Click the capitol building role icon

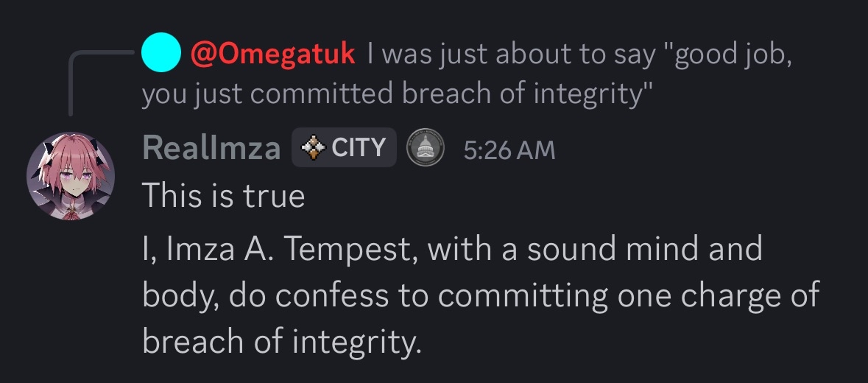(426, 148)
